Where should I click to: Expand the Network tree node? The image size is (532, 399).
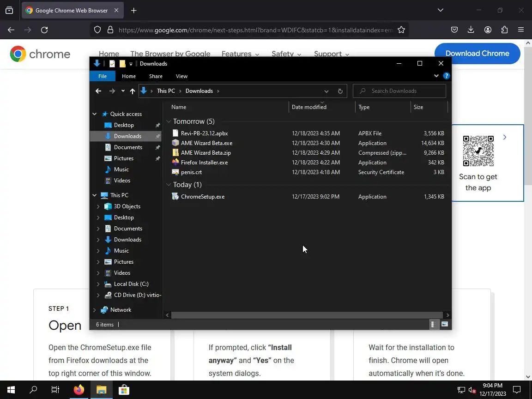pyautogui.click(x=95, y=310)
